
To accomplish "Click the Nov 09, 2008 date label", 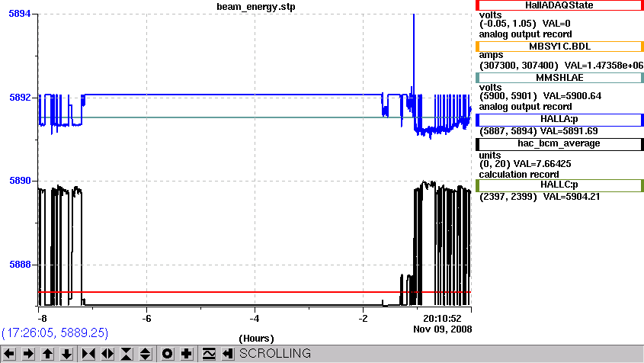I will pos(442,329).
